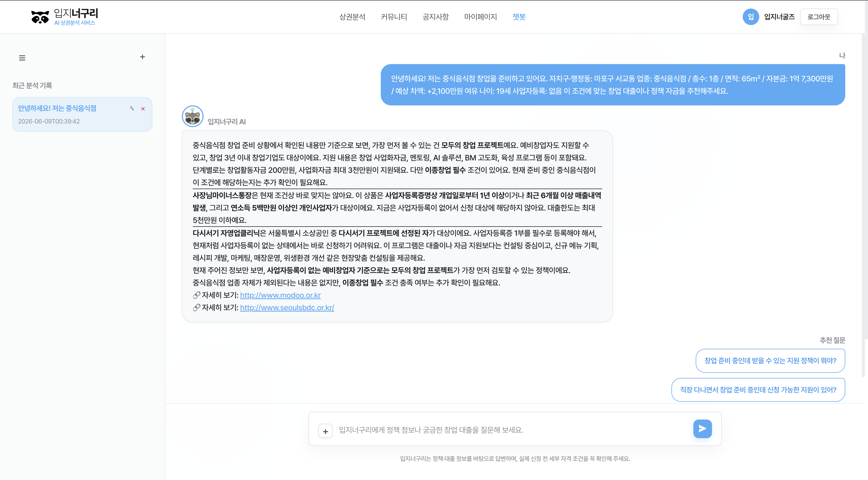Click the 입지너구리 site title
This screenshot has width=868, height=480.
point(76,13)
